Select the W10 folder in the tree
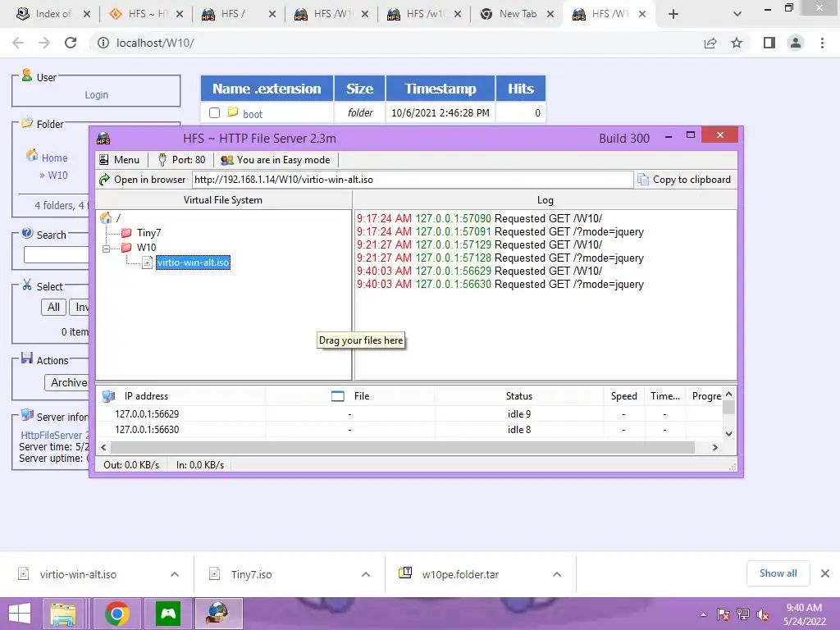 146,248
